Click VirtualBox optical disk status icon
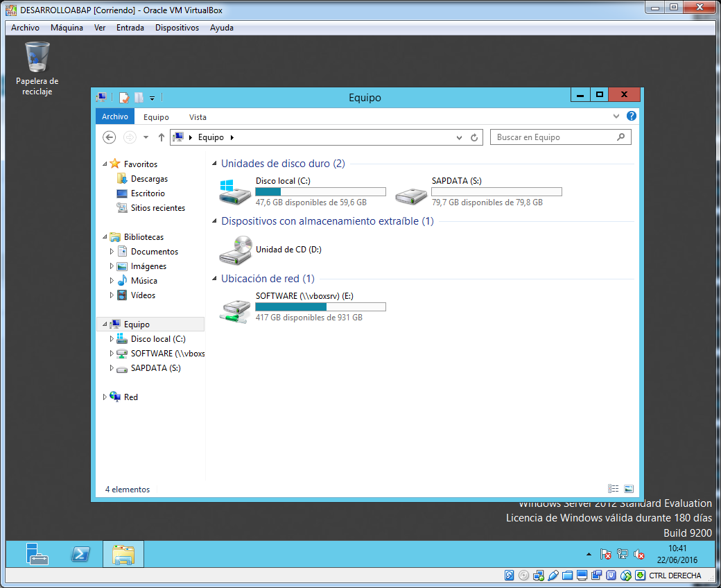This screenshot has width=721, height=588. pos(523,576)
